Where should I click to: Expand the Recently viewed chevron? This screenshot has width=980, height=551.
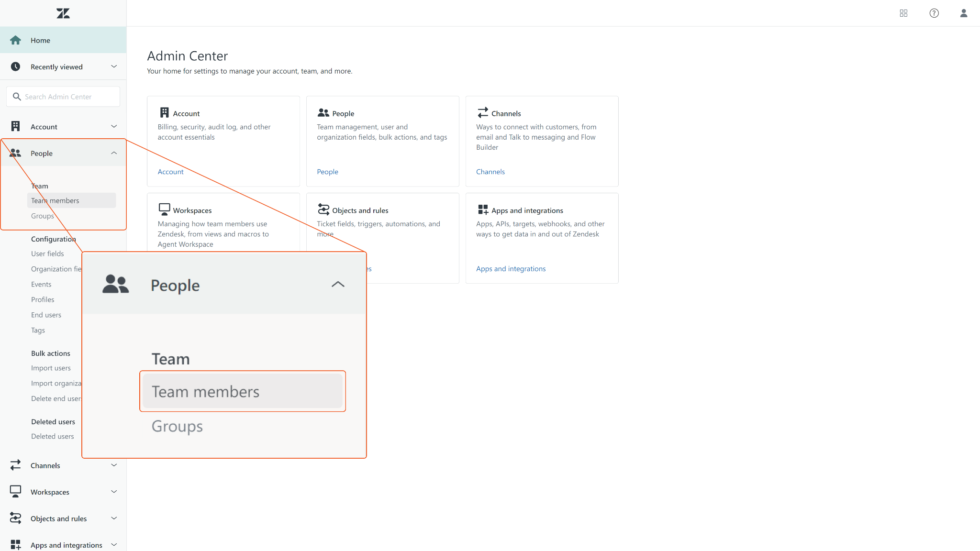[114, 66]
